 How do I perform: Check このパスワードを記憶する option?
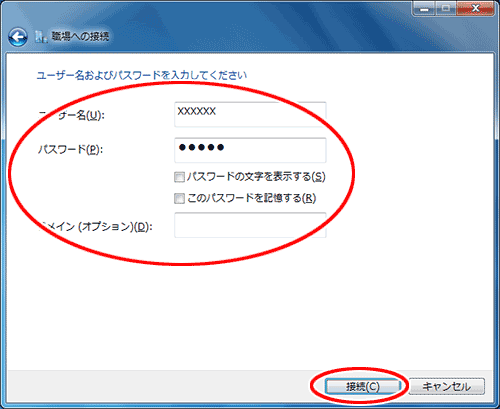pos(179,199)
